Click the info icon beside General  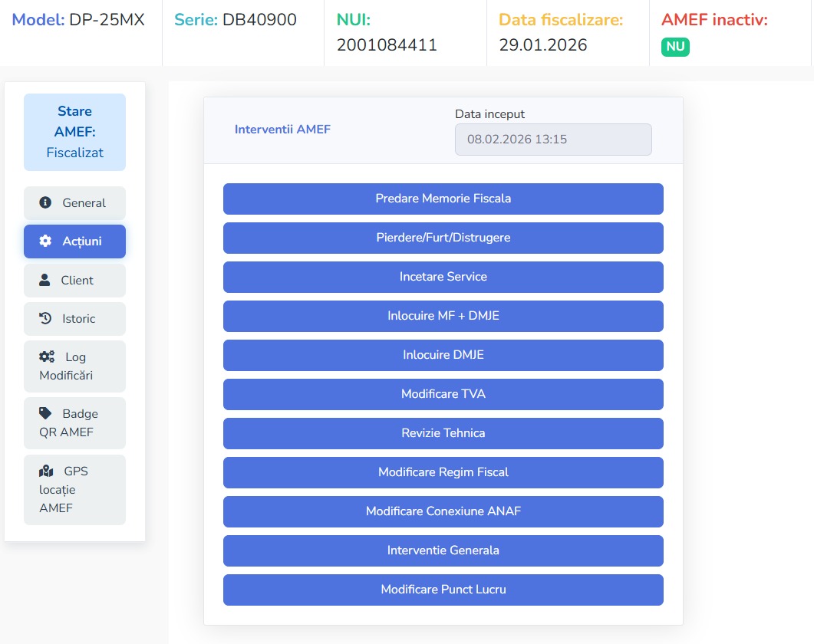coord(45,202)
